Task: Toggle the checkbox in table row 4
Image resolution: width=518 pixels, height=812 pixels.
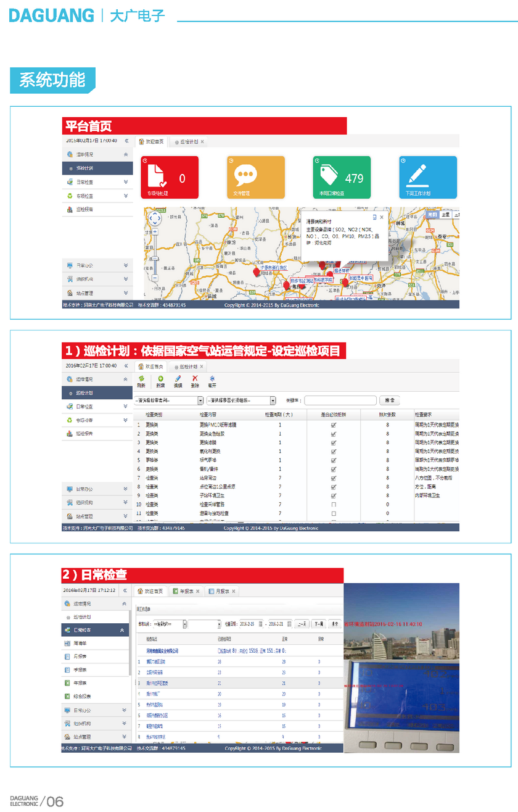Action: (x=334, y=452)
